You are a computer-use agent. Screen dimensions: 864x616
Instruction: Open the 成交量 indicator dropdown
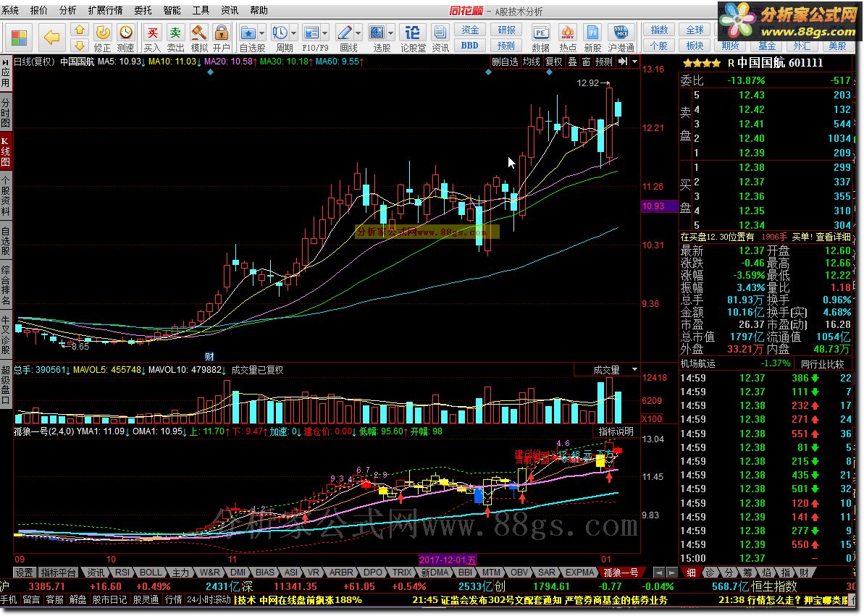pos(634,369)
